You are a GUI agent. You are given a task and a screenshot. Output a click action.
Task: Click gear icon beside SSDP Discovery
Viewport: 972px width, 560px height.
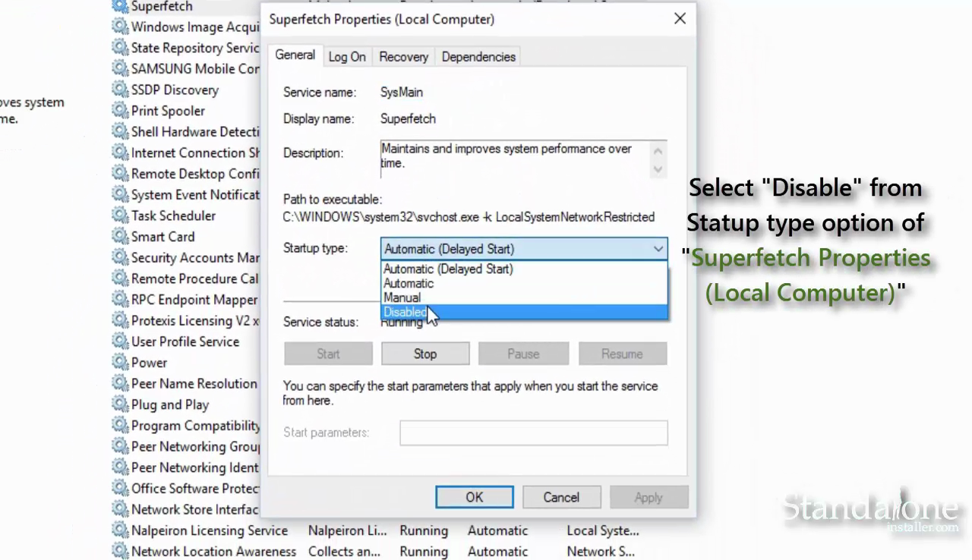tap(120, 90)
